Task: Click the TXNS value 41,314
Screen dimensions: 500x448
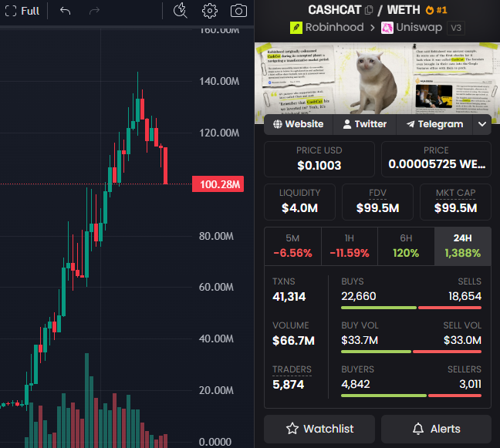Action: pos(289,297)
